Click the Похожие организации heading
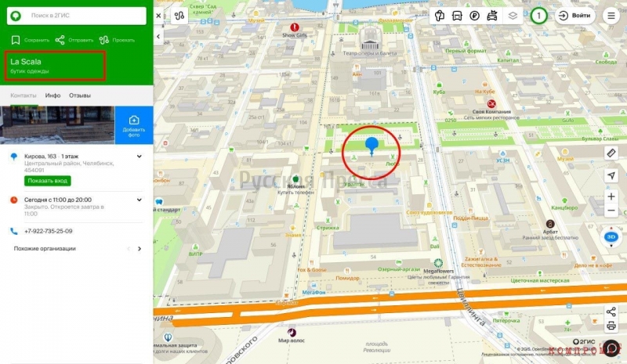This screenshot has width=627, height=364. point(45,248)
